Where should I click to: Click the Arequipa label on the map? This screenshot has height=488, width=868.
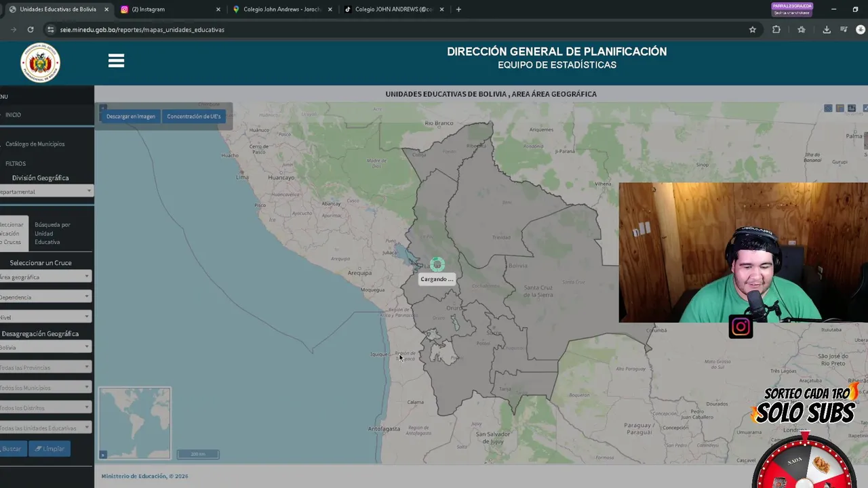click(359, 273)
